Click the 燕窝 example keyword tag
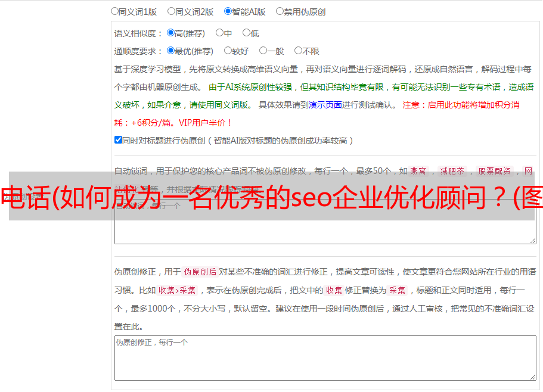Image resolution: width=543 pixels, height=392 pixels. click(x=418, y=170)
